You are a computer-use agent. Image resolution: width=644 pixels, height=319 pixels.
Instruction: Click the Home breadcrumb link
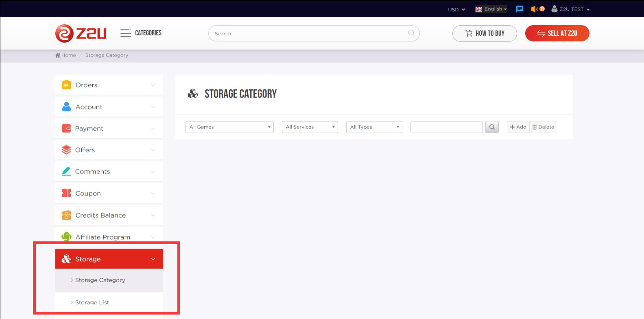pos(66,55)
